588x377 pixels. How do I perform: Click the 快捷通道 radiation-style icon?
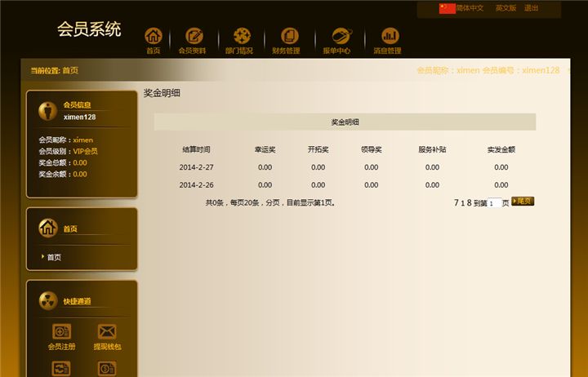[x=48, y=300]
